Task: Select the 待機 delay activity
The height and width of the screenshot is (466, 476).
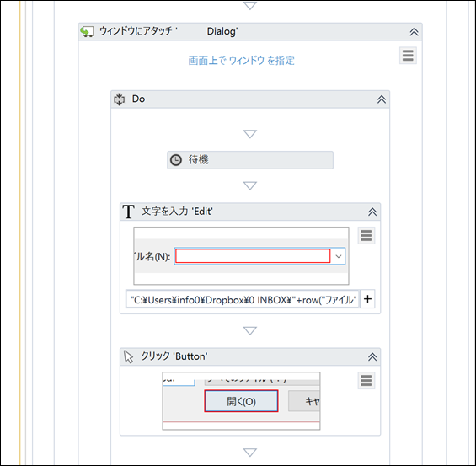Action: tap(250, 159)
